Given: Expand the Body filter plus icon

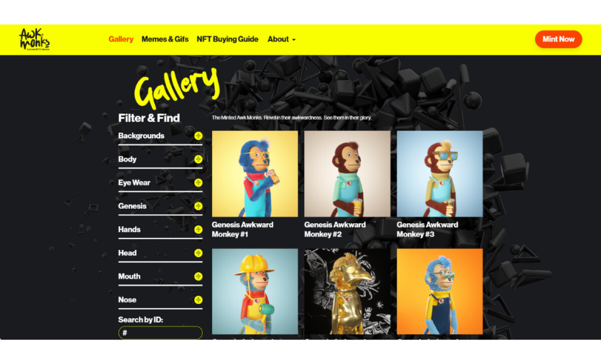Looking at the screenshot, I should [198, 159].
